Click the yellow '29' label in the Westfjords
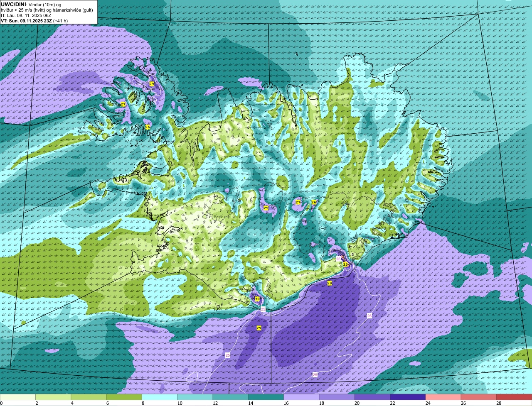The width and height of the screenshot is (532, 406). point(152,84)
